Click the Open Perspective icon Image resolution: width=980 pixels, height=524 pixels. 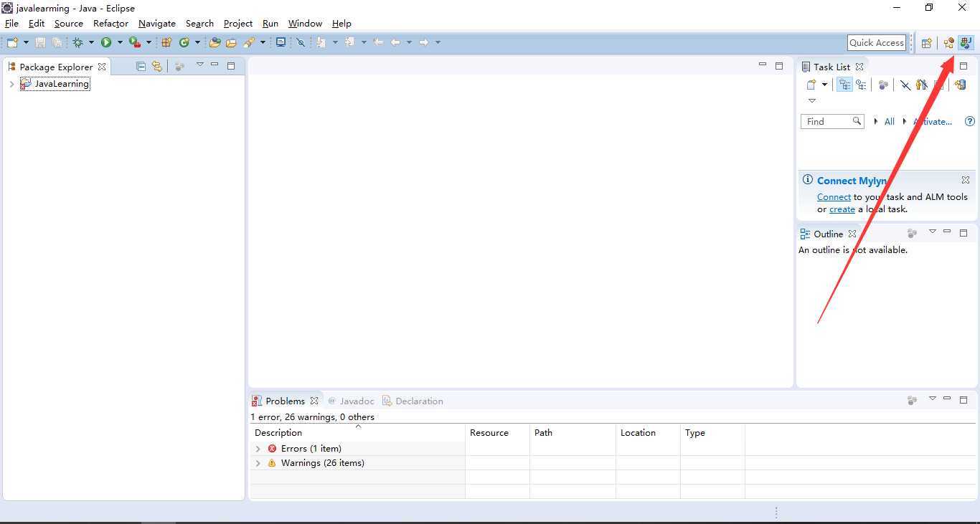(926, 43)
